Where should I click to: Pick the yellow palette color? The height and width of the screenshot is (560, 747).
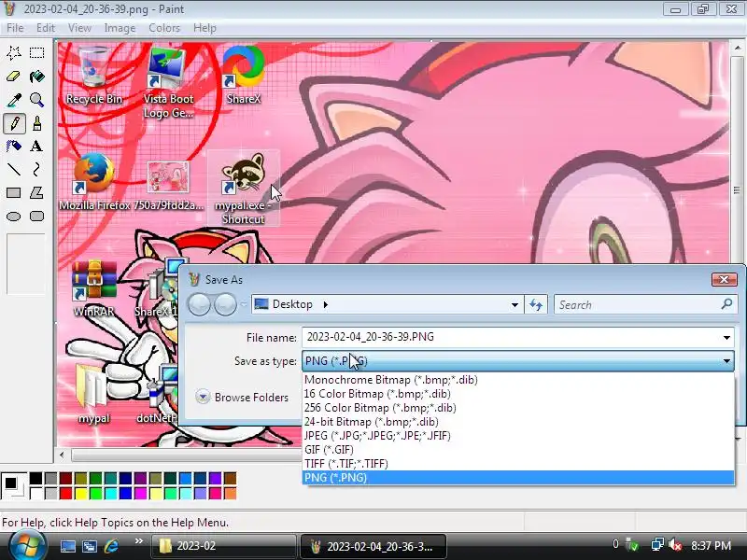point(80,494)
